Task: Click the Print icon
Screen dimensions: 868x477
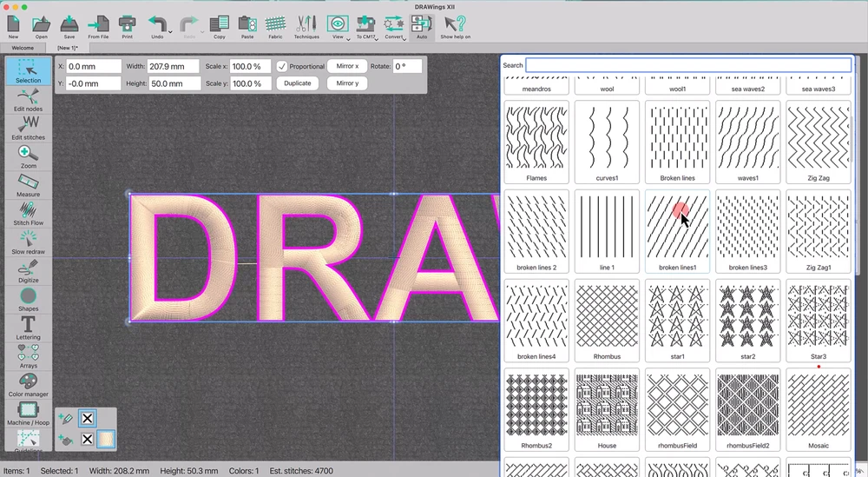Action: [x=128, y=25]
